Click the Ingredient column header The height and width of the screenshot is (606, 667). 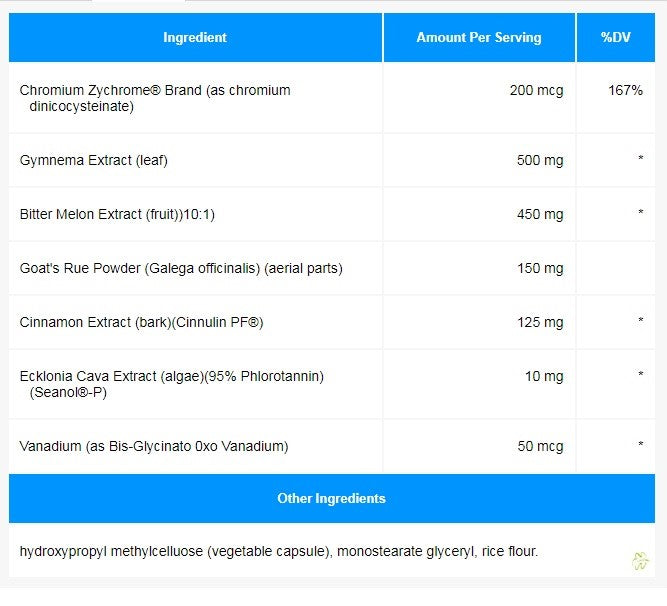tap(195, 38)
